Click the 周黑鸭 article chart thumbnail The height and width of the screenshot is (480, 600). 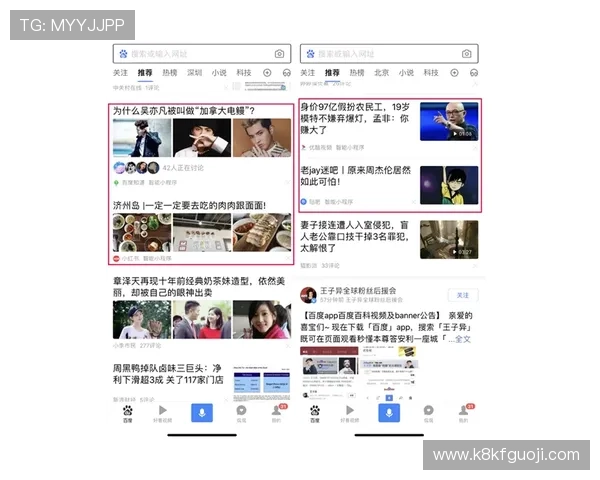[x=262, y=383]
